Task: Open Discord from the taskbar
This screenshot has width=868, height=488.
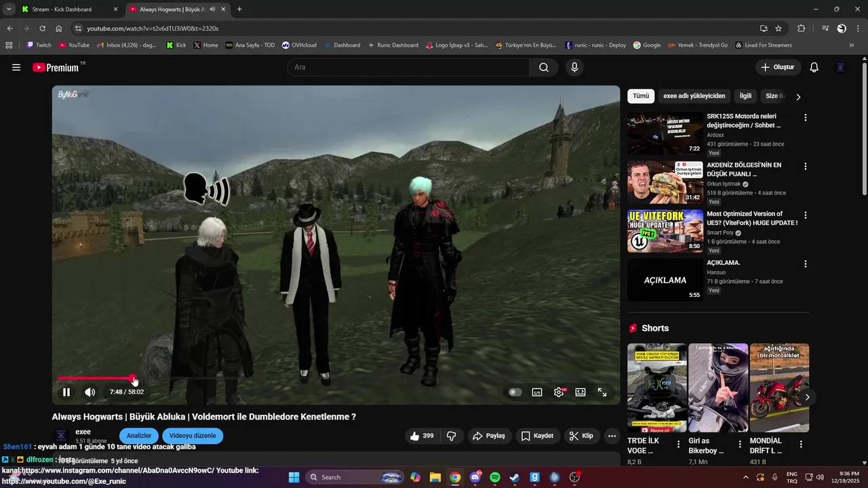Action: coord(475,477)
